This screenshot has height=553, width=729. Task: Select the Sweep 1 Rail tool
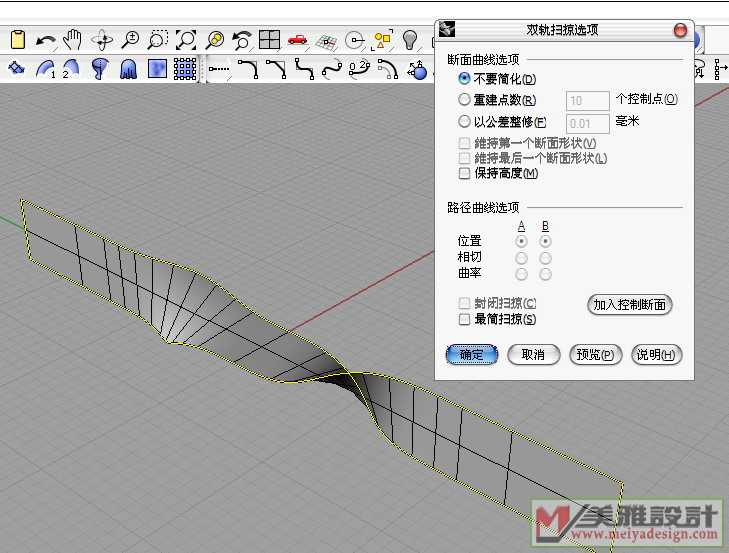click(x=46, y=69)
